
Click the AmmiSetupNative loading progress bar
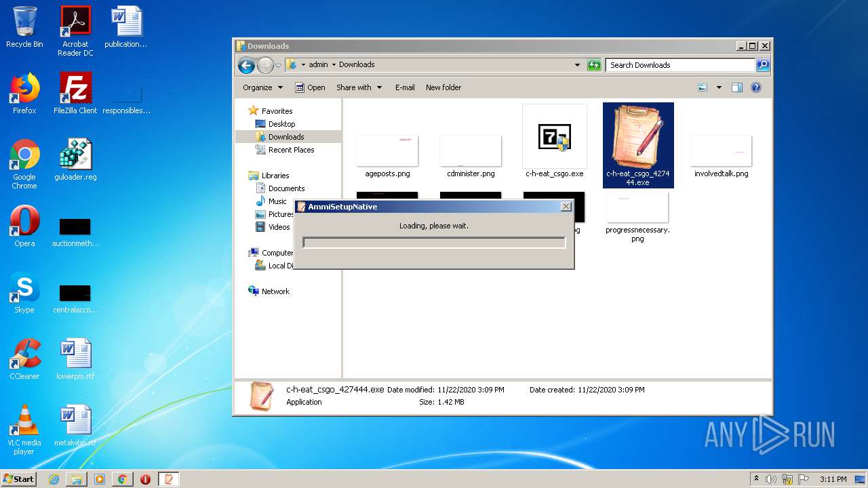point(434,243)
